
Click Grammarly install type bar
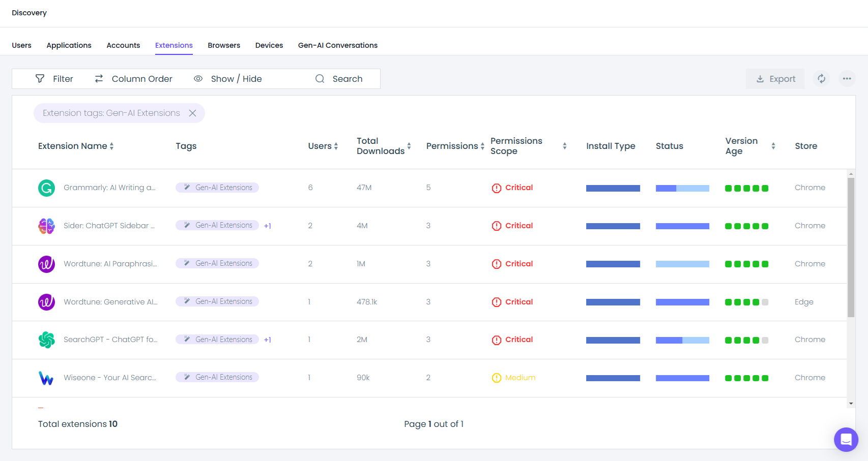(x=613, y=188)
